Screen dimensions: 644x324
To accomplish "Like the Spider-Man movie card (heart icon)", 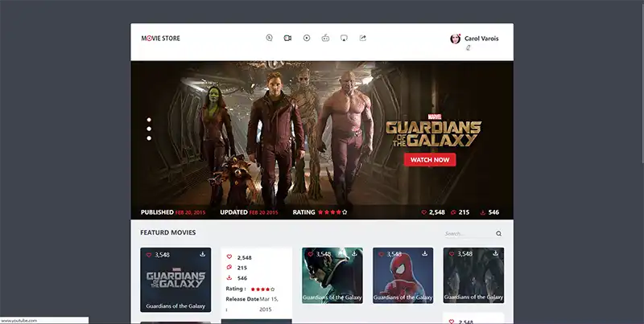I will click(381, 254).
